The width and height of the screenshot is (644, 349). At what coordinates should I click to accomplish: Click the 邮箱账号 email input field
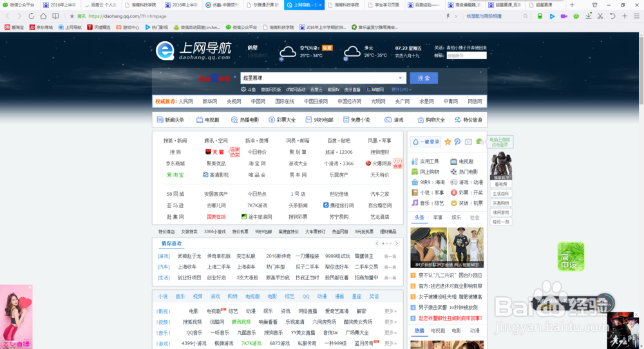coord(466,55)
